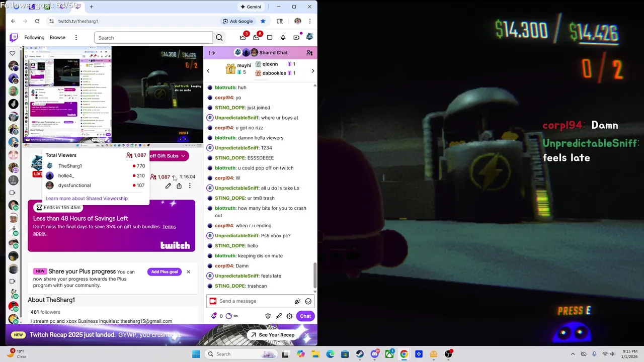Click the creator camera icon in Twitch header
Image resolution: width=644 pixels, height=362 pixels.
[296, 37]
